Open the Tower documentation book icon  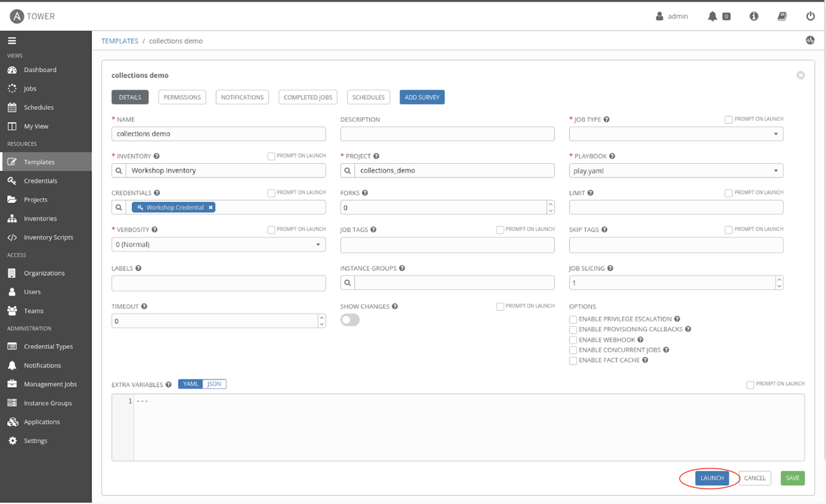pyautogui.click(x=782, y=16)
